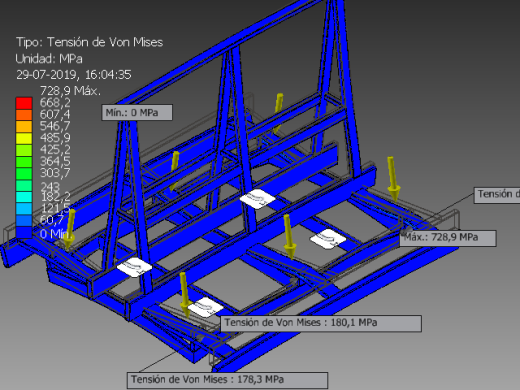Click the red color legend swatch
The image size is (520, 390).
(24, 103)
